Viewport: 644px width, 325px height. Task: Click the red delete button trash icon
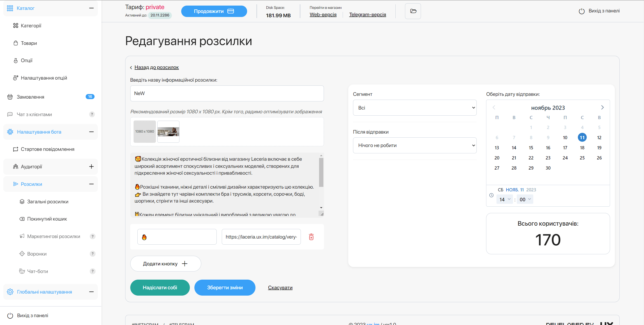(x=311, y=237)
